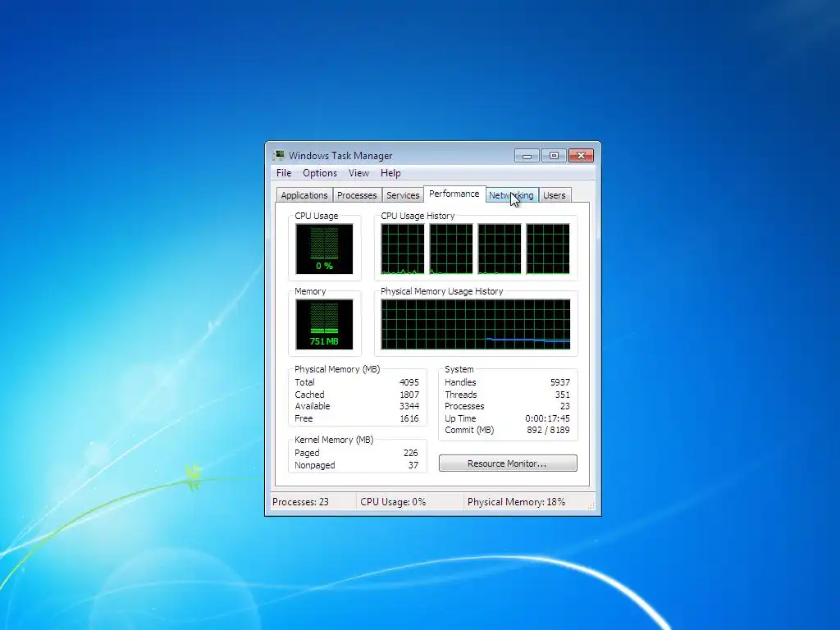
Task: Click the Physical Memory Usage History graph
Action: (476, 325)
